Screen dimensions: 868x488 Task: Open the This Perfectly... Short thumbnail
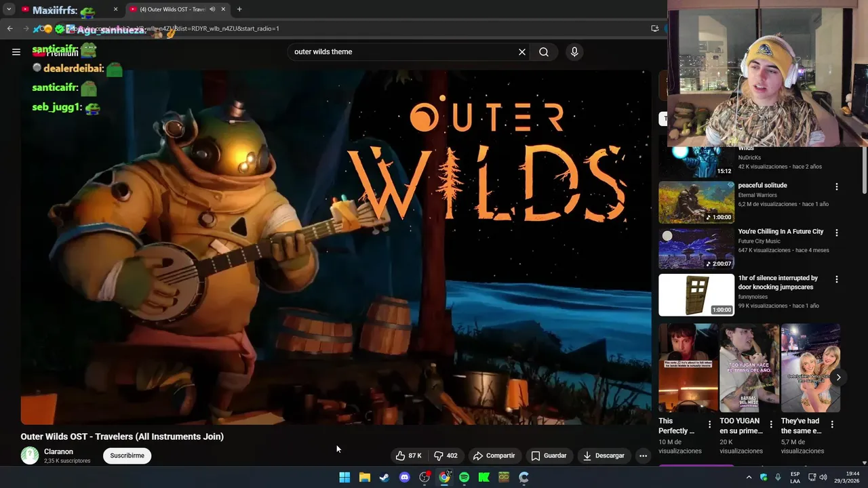688,367
